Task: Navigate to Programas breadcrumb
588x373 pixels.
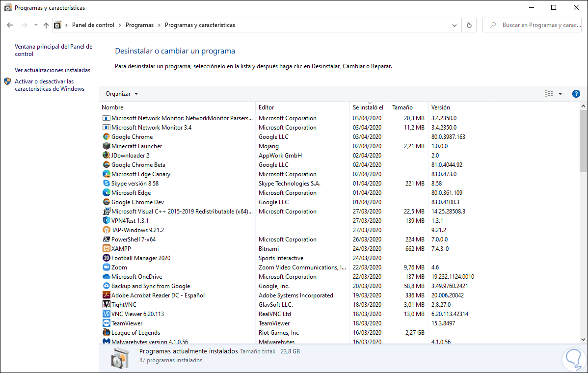Action: pyautogui.click(x=139, y=25)
